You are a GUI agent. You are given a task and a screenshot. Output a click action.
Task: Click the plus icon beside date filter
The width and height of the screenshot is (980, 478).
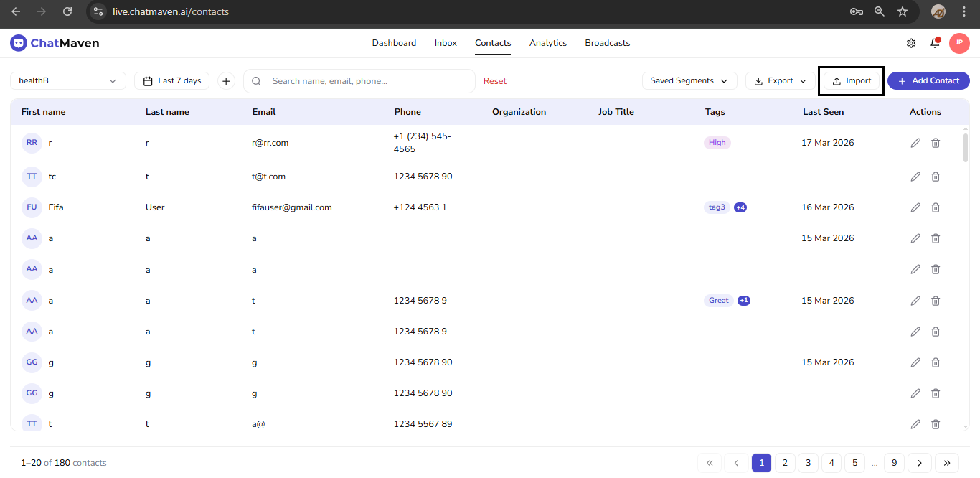pos(226,80)
